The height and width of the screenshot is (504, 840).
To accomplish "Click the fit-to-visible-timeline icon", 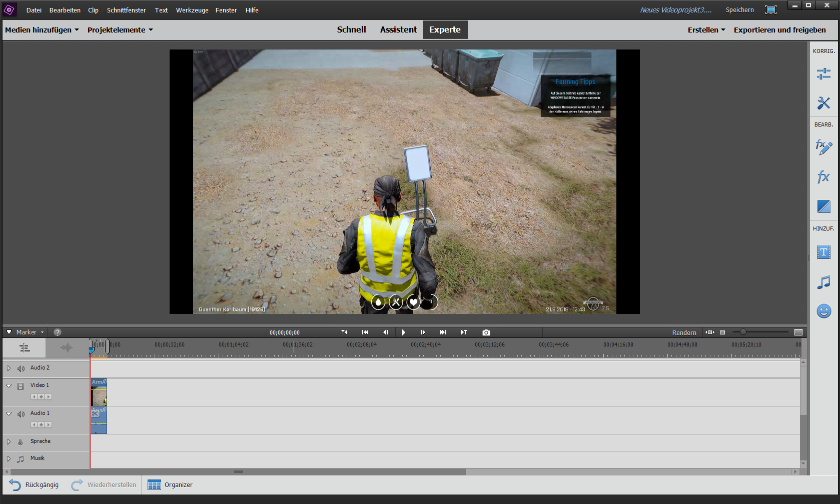I will coord(710,332).
